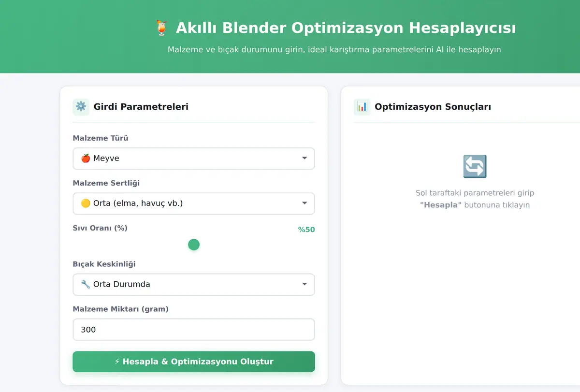Click the Sıvı Oranı slider handle
The width and height of the screenshot is (580, 392).
tap(194, 245)
